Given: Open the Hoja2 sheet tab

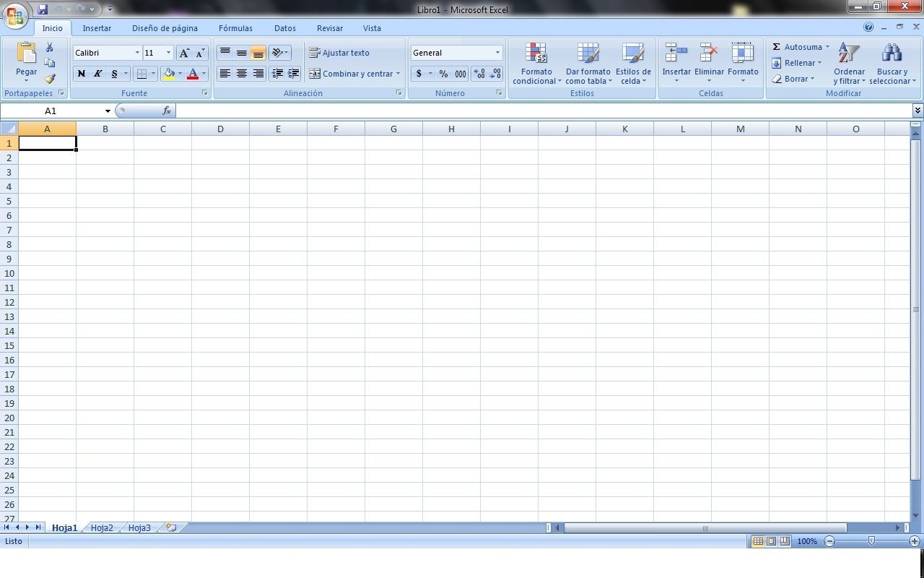Looking at the screenshot, I should (102, 528).
